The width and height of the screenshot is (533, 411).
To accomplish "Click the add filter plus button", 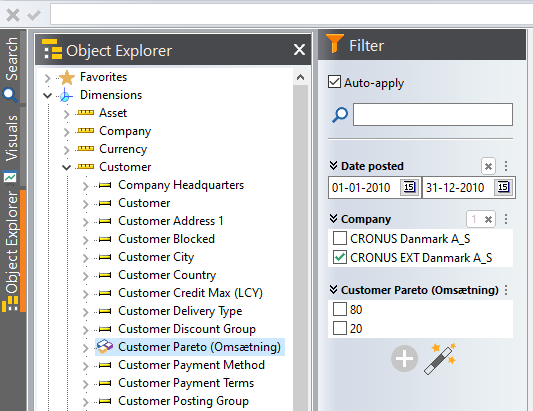I will coord(404,359).
